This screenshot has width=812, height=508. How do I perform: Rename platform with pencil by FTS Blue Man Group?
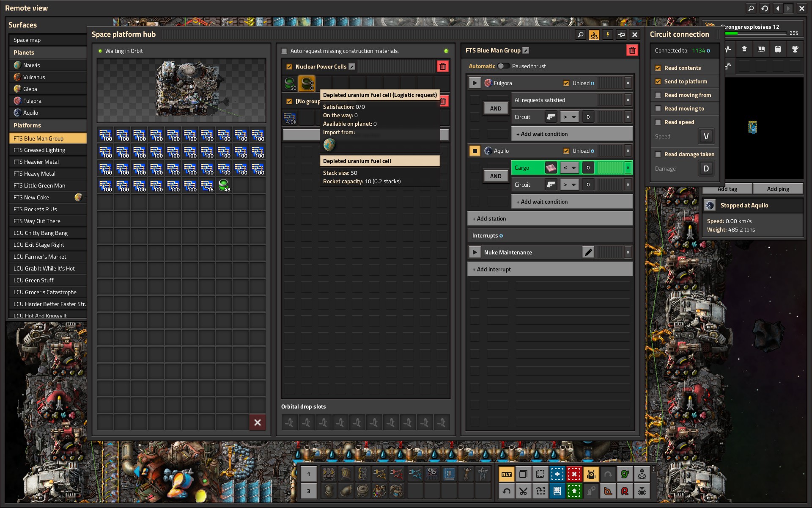(526, 50)
